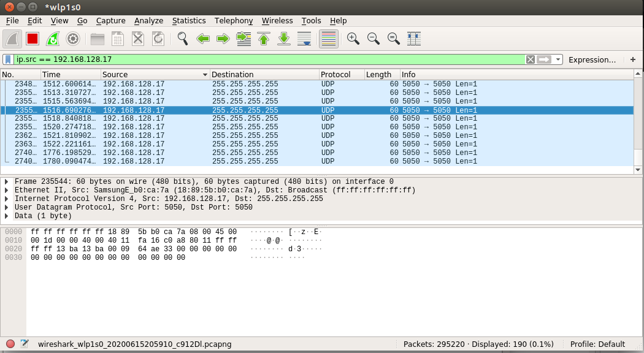644x353 pixels.
Task: Stop the running packet capture
Action: pyautogui.click(x=33, y=39)
